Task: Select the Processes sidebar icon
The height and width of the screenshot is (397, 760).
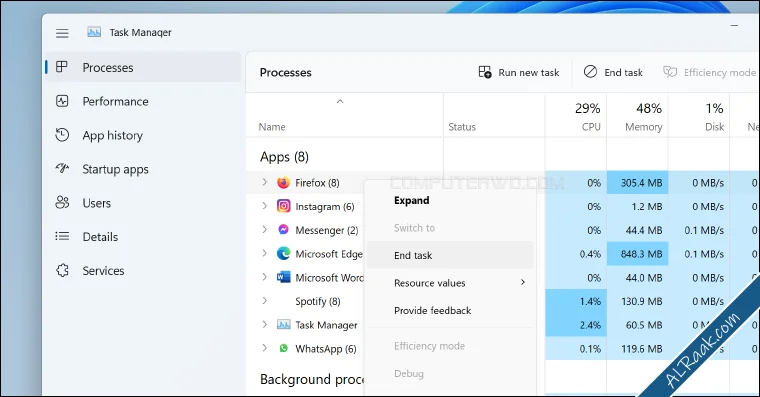Action: coord(62,67)
